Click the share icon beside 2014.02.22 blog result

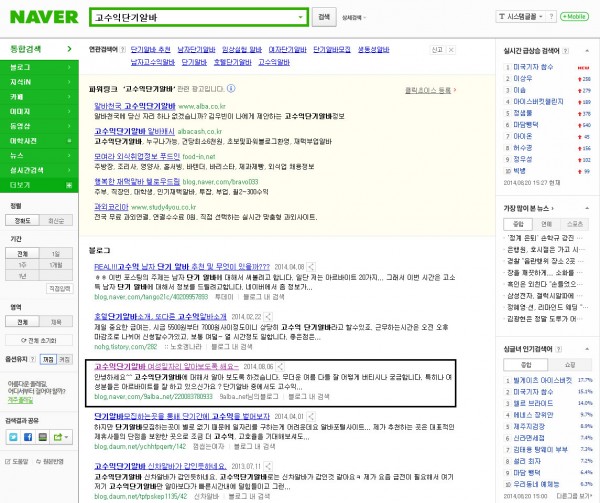[268, 317]
